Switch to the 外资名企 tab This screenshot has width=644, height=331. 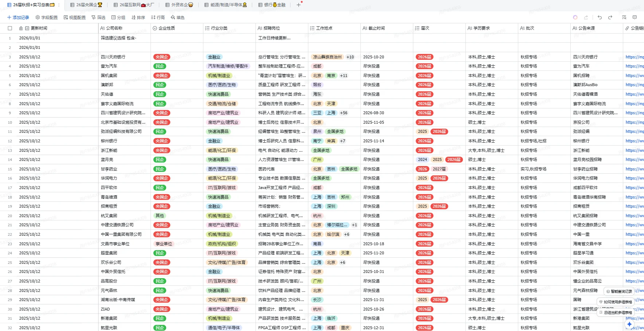[x=179, y=5]
